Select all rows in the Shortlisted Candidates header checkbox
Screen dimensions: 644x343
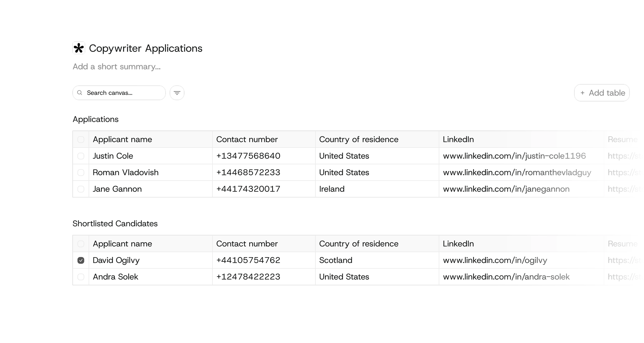(81, 244)
